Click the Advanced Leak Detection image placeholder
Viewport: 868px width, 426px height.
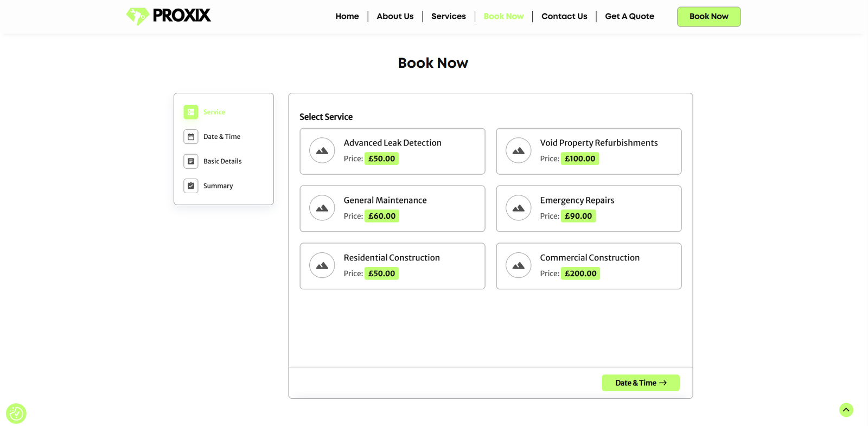[x=322, y=151]
